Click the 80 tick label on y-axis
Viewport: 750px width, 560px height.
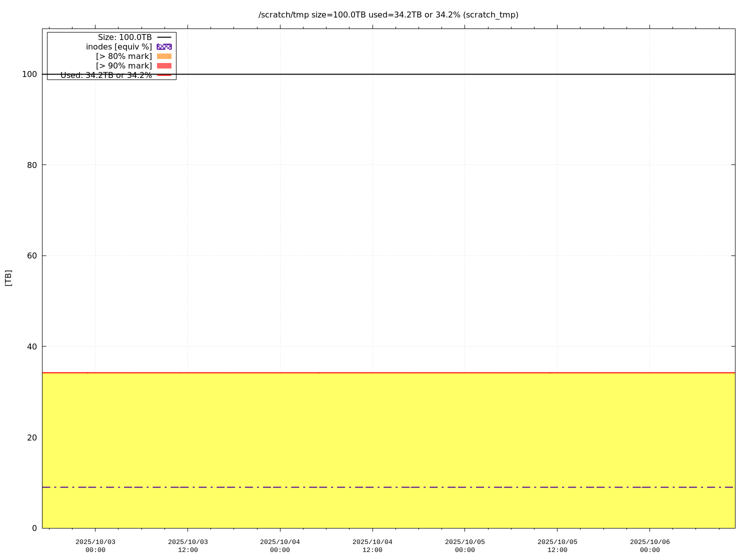(x=31, y=164)
